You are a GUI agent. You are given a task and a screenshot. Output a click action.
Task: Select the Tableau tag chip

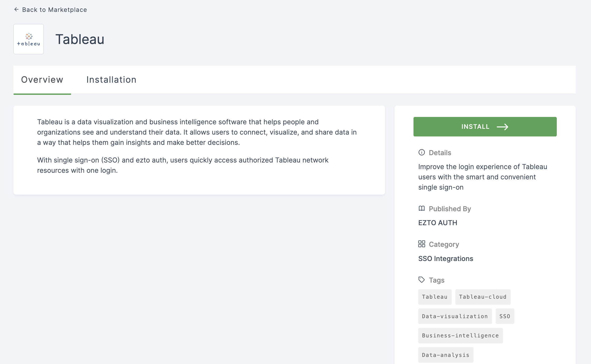(x=435, y=297)
